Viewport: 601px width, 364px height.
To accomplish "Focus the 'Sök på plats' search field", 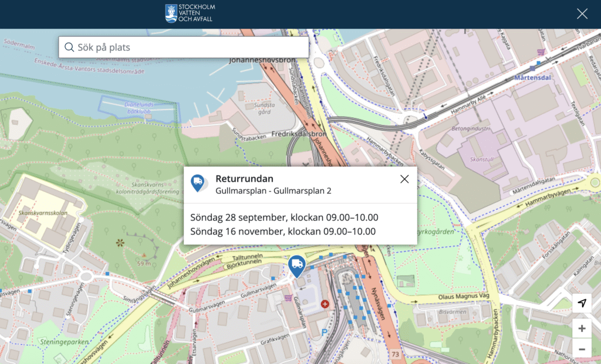I will (x=188, y=47).
